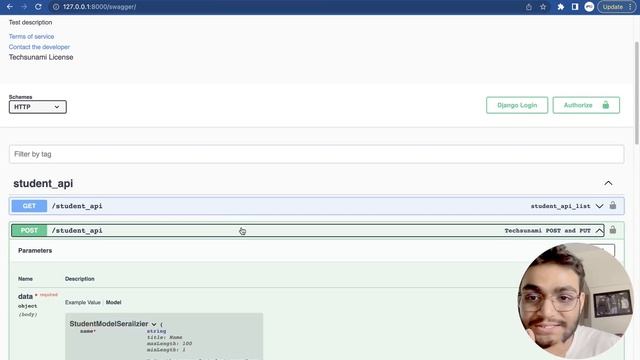Open the Contact the developer link
This screenshot has height=360, width=640.
tap(39, 47)
